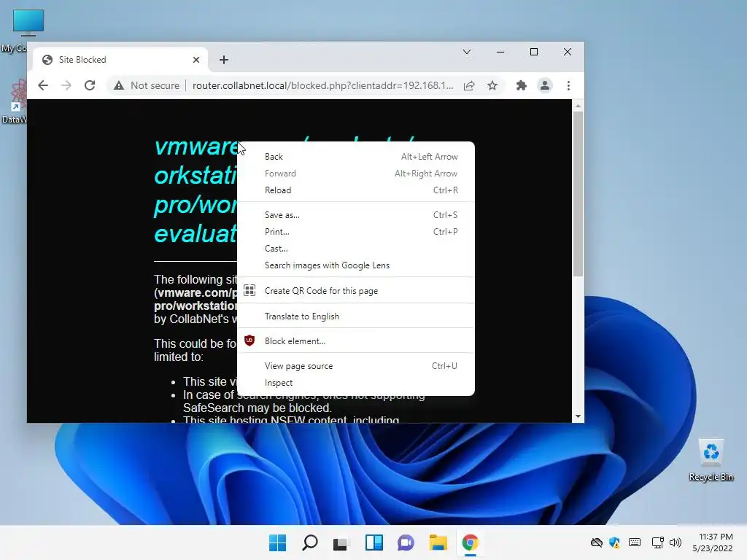Reload the page with the refresh icon
This screenshot has height=560, width=747.
[x=90, y=86]
